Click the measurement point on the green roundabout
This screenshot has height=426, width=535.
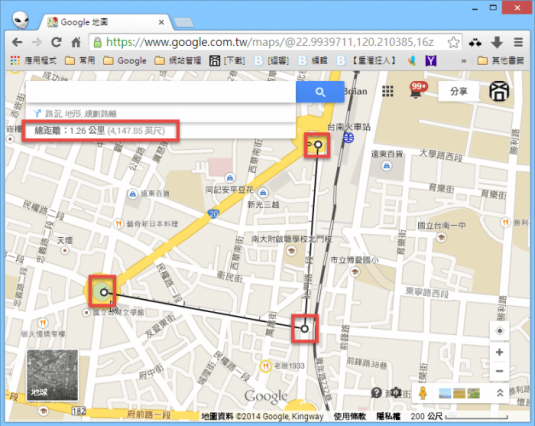click(104, 292)
